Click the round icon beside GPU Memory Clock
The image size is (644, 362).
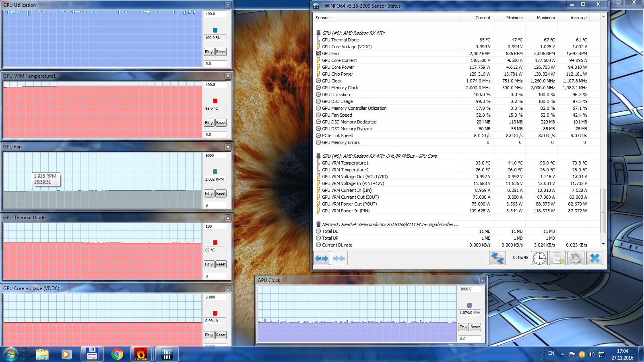tap(318, 88)
